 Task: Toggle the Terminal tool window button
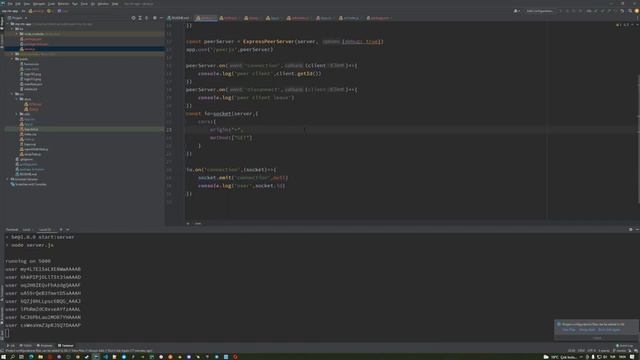coord(66,346)
